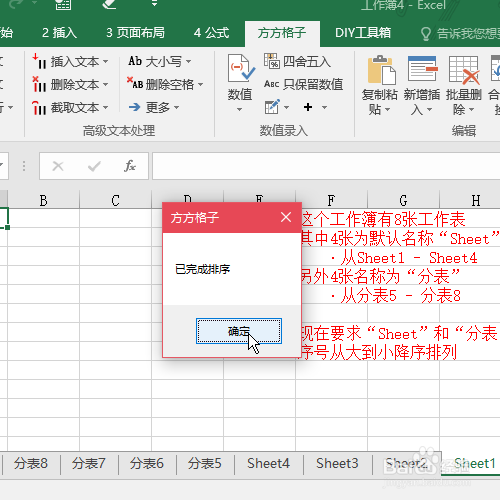
Task: Select the 分表7 sheet tab
Action: click(89, 463)
